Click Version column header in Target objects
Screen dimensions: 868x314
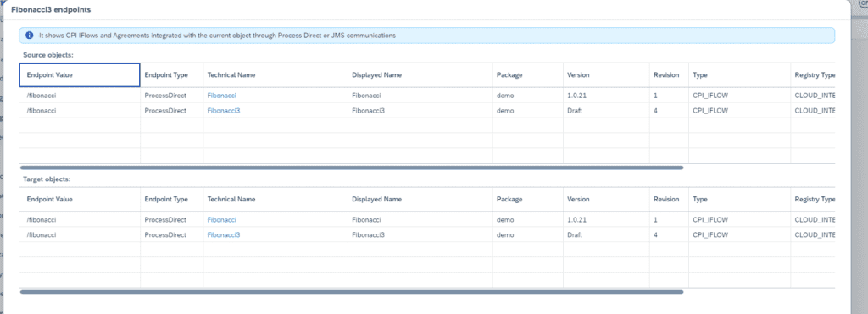[606, 199]
